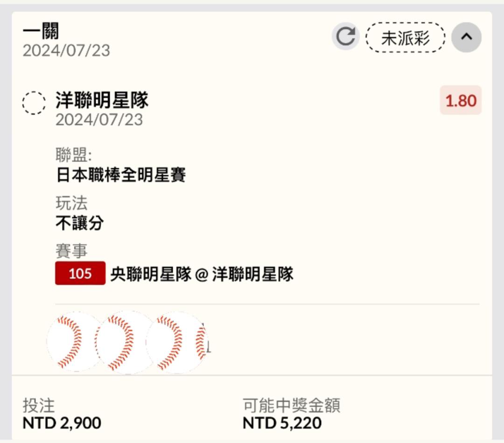504x443 pixels.
Task: Click the possible winnings NTD 5,220
Action: [x=282, y=423]
